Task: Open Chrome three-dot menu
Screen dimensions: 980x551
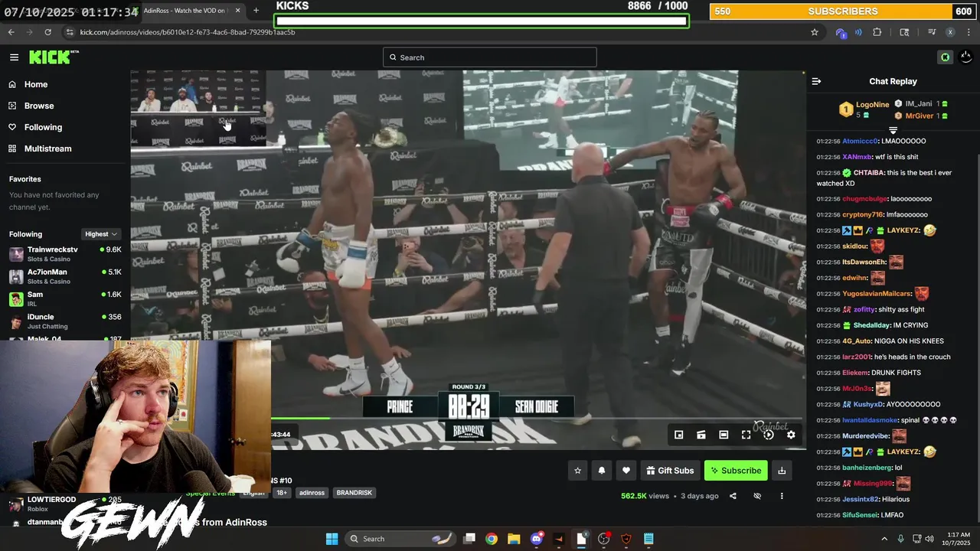Action: tap(969, 32)
